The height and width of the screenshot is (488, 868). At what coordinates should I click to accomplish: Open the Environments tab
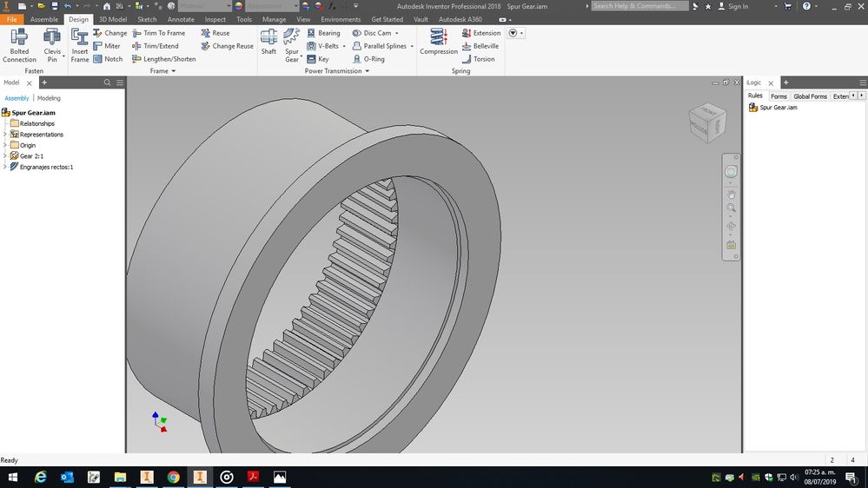pyautogui.click(x=341, y=19)
